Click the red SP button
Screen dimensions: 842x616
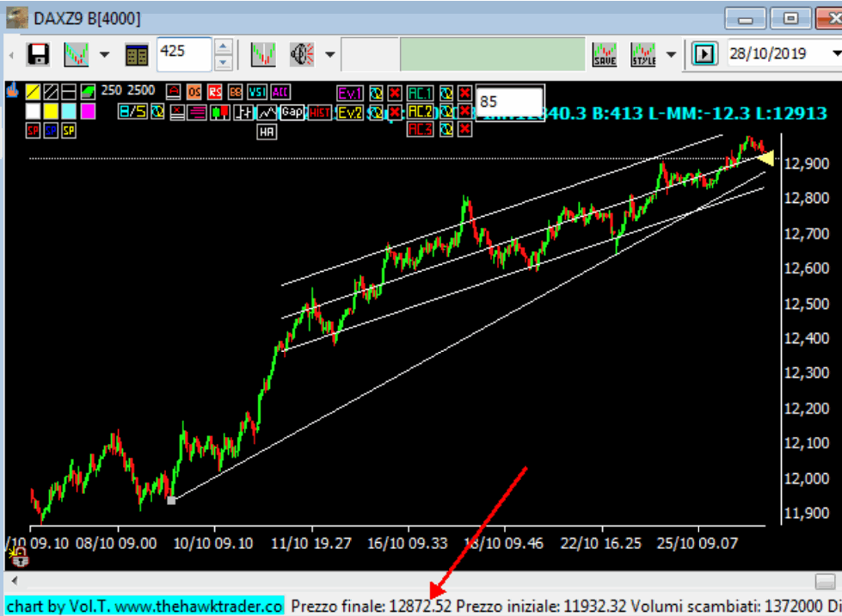34,131
